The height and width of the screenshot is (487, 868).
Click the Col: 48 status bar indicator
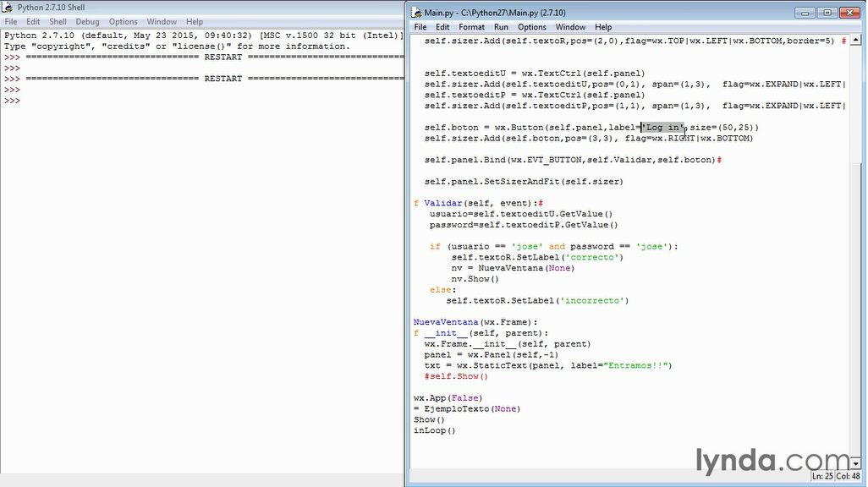point(848,476)
